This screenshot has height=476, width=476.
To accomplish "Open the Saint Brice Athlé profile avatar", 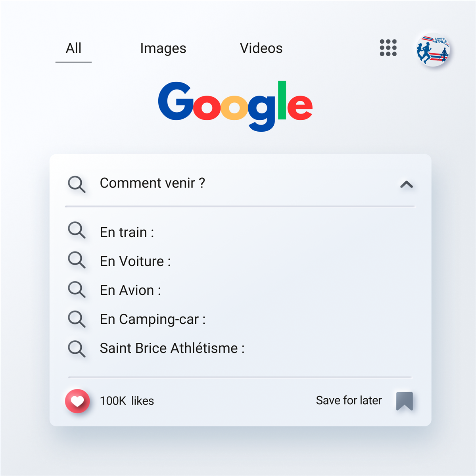I will click(x=433, y=50).
